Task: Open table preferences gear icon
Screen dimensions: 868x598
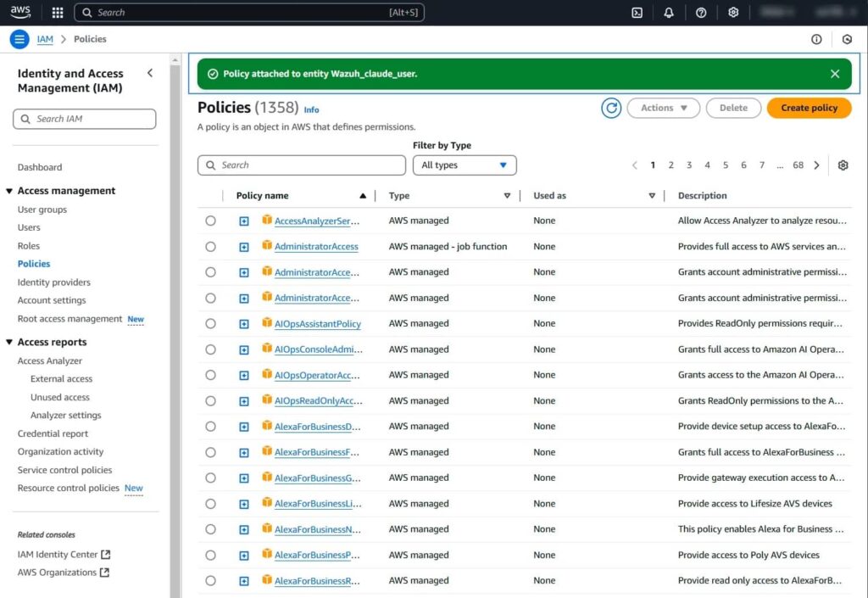Action: point(843,165)
